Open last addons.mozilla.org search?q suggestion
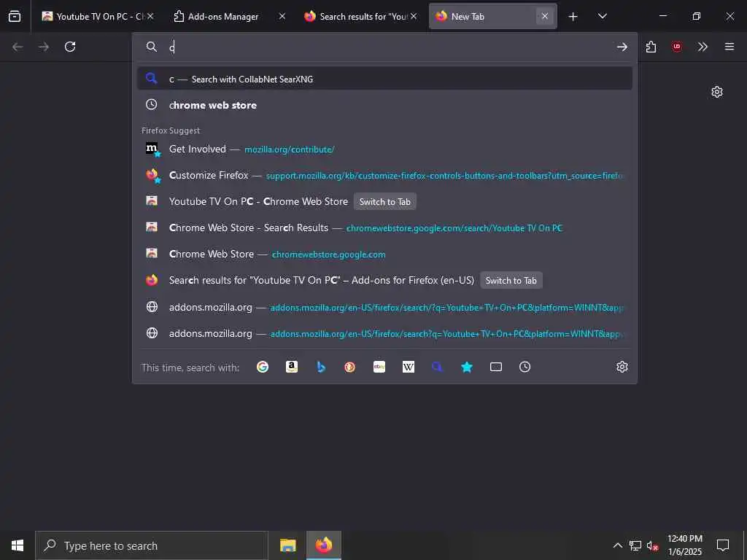This screenshot has width=747, height=560. click(384, 333)
